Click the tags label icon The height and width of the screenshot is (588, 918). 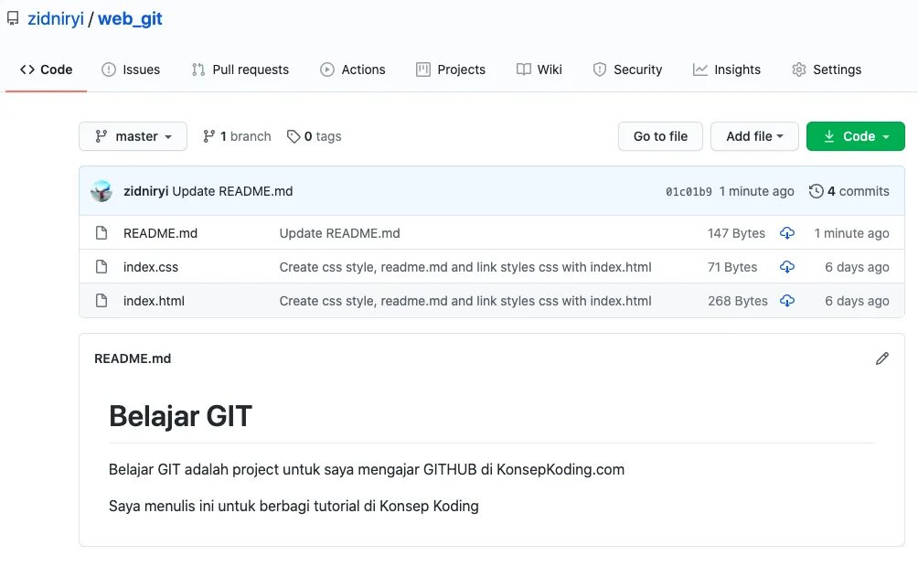coord(294,135)
